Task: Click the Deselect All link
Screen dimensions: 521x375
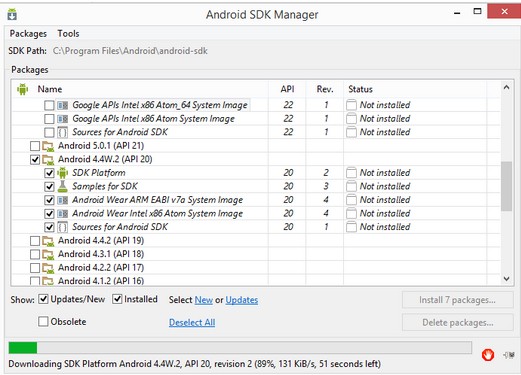Action: coord(192,322)
